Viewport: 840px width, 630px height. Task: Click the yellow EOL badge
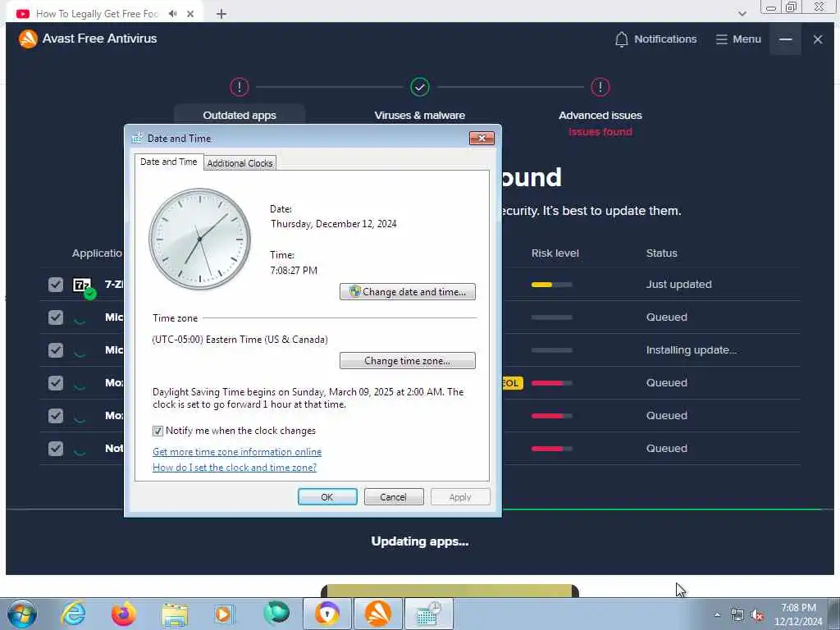tap(512, 383)
